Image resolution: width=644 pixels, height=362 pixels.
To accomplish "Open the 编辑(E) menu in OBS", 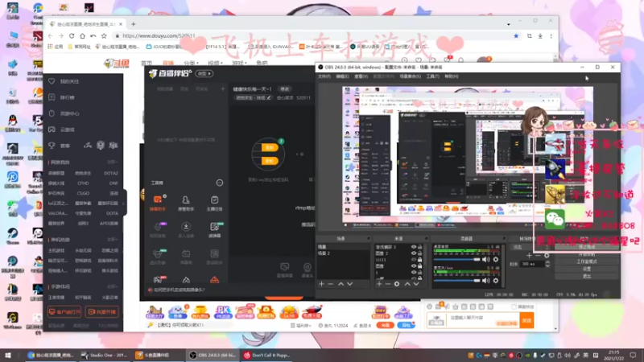I will [342, 76].
